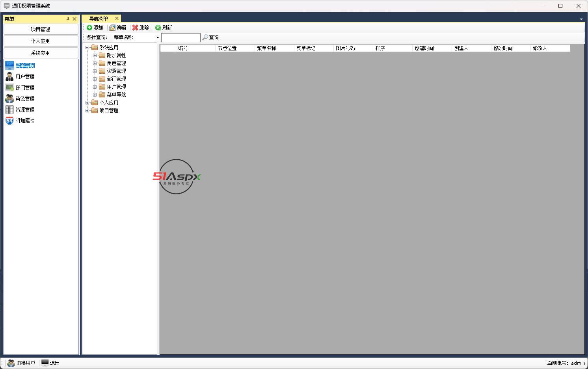Expand the 资源管理 tree node
This screenshot has height=369, width=588.
point(95,71)
